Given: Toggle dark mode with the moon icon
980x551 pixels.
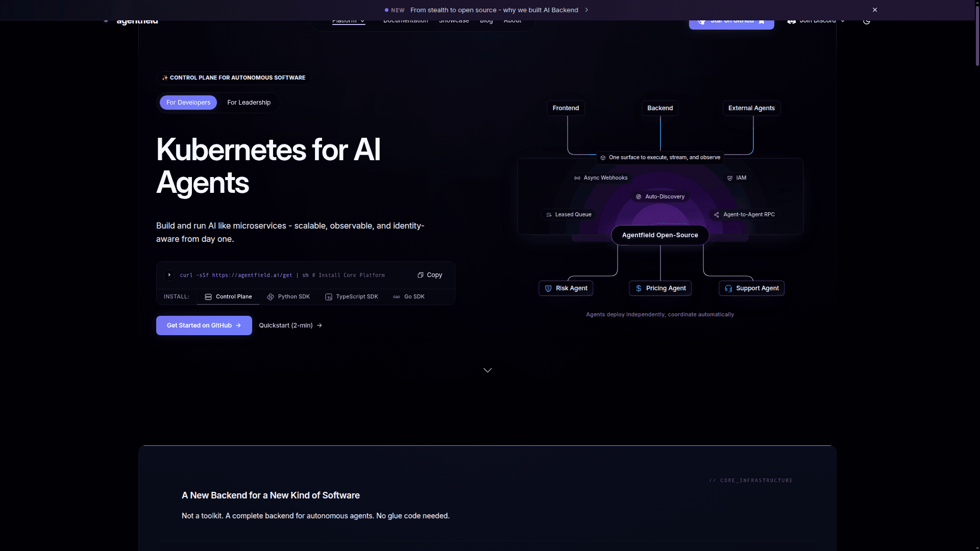Looking at the screenshot, I should coord(867,21).
